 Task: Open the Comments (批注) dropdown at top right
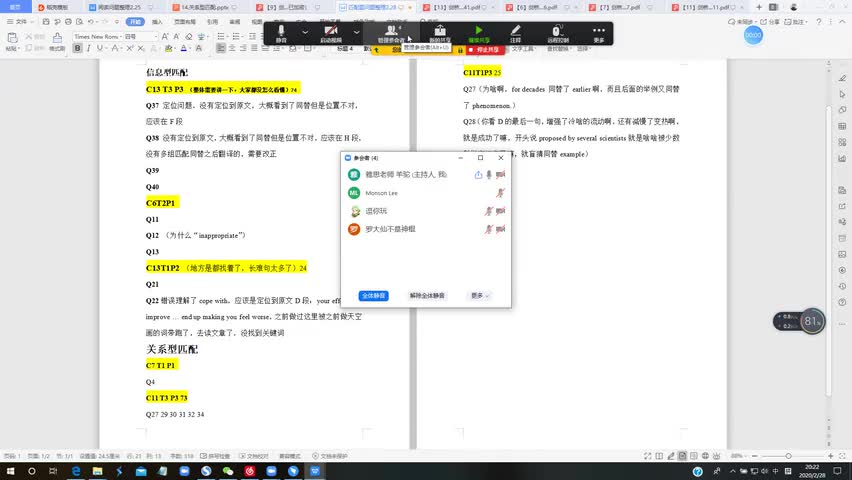point(795,22)
